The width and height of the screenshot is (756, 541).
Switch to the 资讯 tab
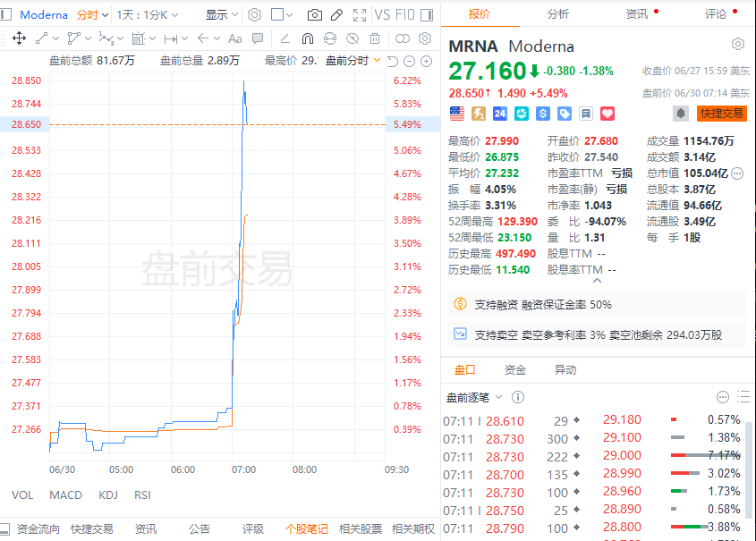637,14
